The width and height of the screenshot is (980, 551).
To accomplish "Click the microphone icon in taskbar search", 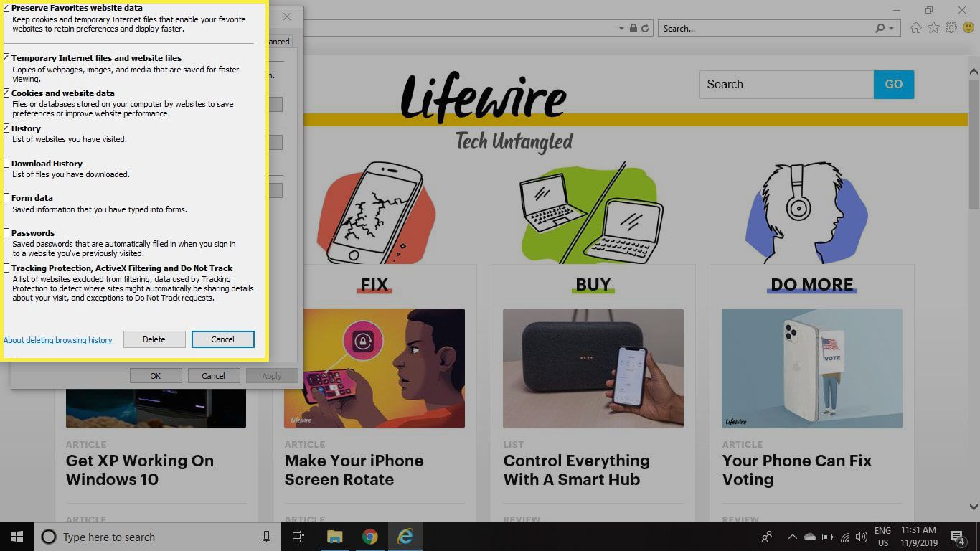I will coord(266,537).
